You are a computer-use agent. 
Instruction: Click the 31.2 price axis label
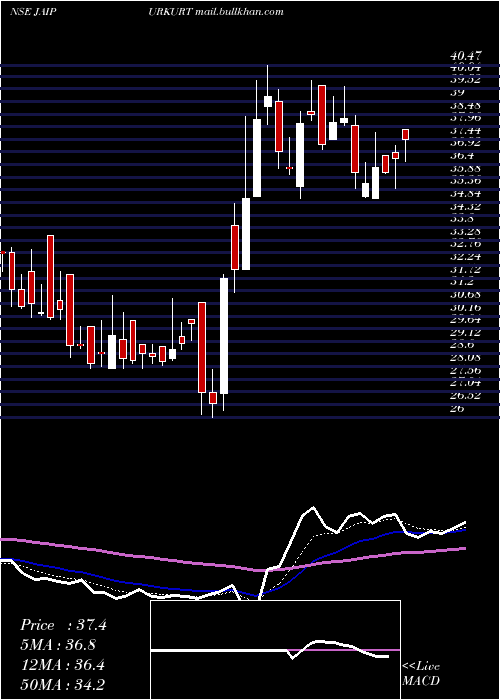tap(463, 282)
